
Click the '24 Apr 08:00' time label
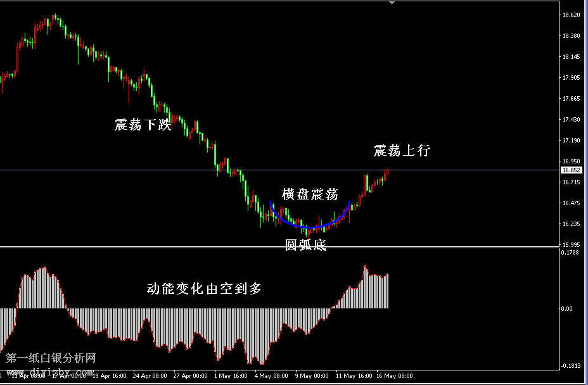150,376
